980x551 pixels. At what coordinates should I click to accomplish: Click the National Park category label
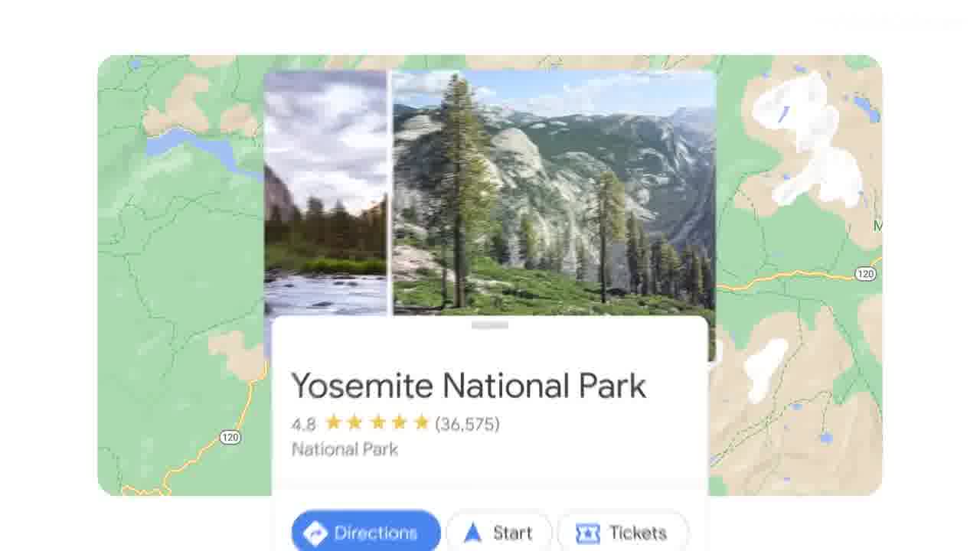coord(345,449)
